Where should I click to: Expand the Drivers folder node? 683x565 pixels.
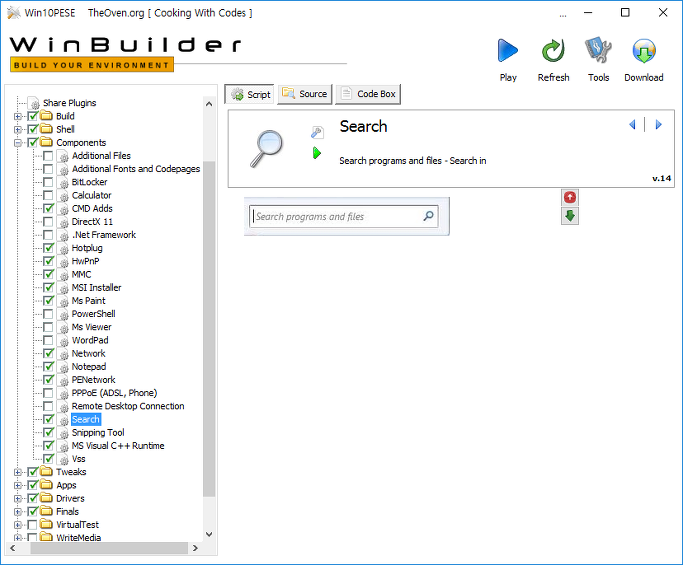click(18, 498)
